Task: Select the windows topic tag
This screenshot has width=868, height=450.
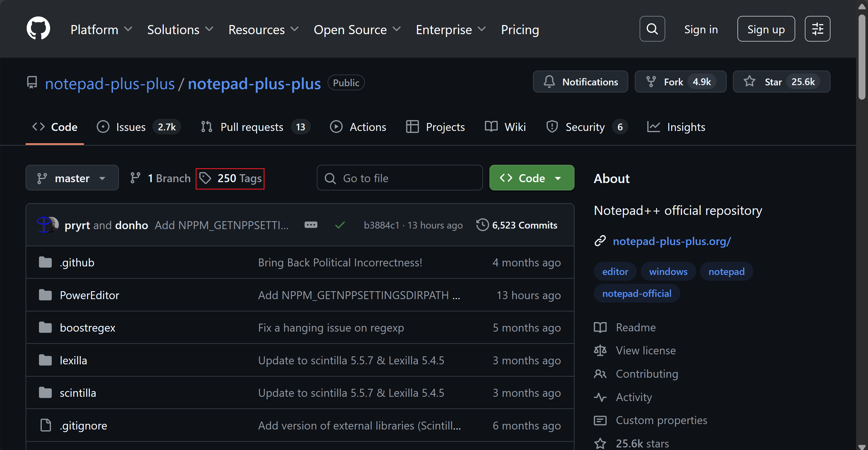Action: click(668, 272)
